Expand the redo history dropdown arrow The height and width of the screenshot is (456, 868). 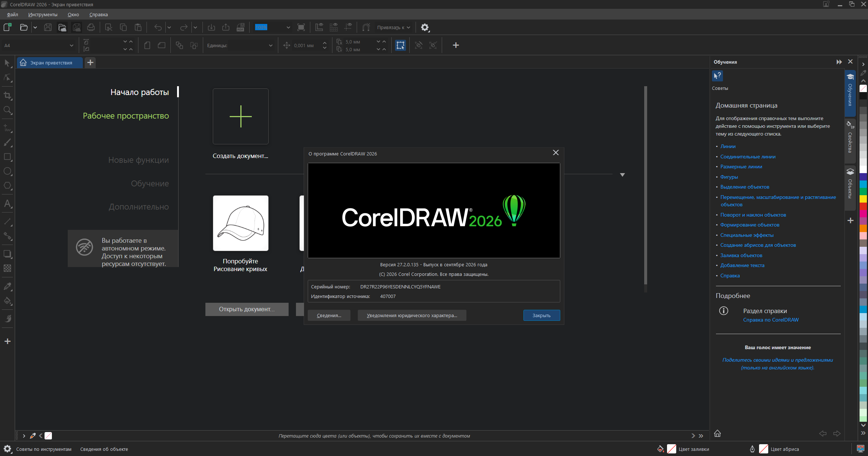[x=195, y=27]
